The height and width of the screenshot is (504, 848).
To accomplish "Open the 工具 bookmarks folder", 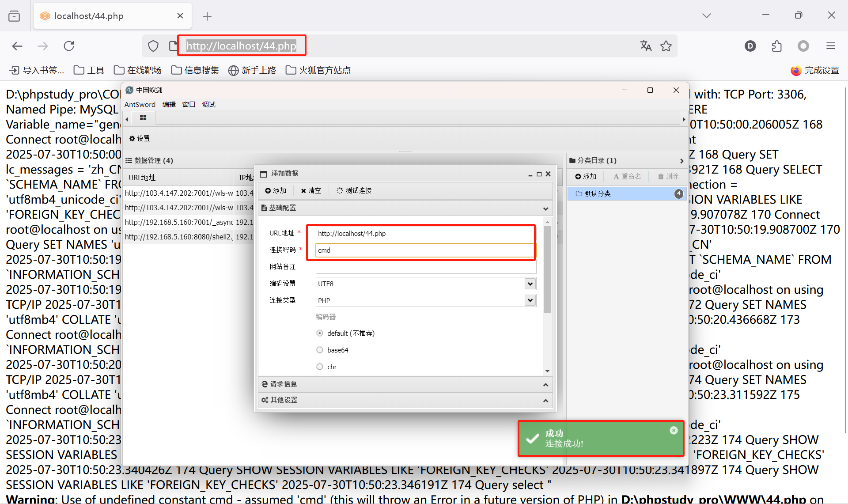I will coord(89,70).
